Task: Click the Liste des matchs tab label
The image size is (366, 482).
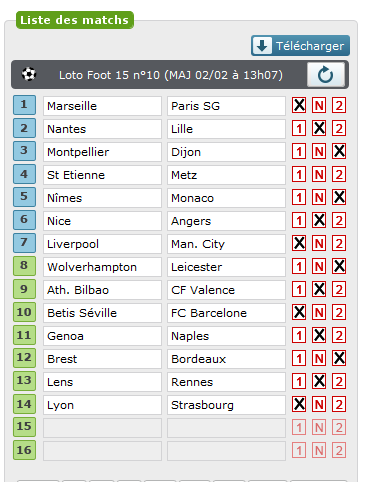Action: point(75,20)
